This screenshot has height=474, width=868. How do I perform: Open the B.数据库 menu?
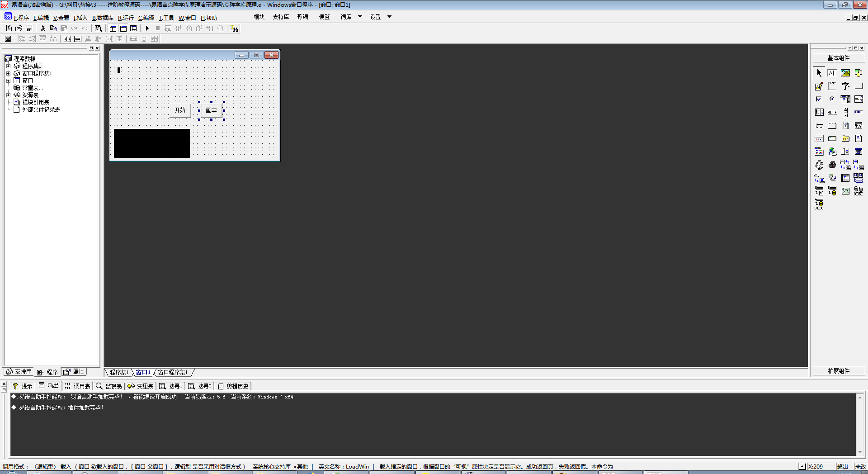click(x=103, y=18)
